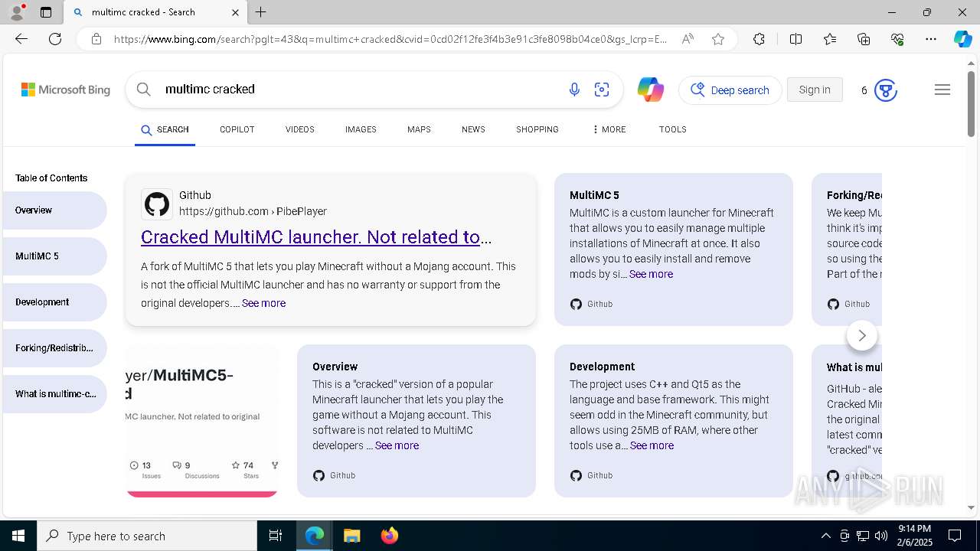The image size is (980, 551).
Task: Open the Extensions icon
Action: (x=759, y=39)
